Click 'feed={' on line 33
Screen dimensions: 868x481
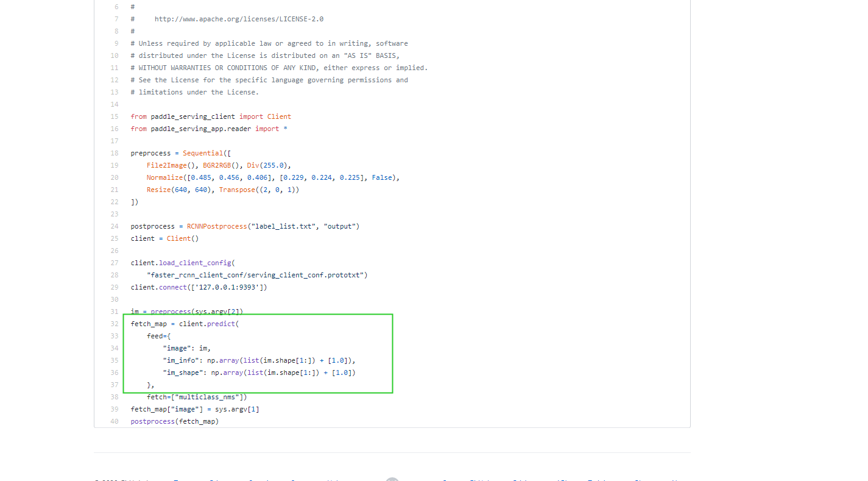click(159, 336)
